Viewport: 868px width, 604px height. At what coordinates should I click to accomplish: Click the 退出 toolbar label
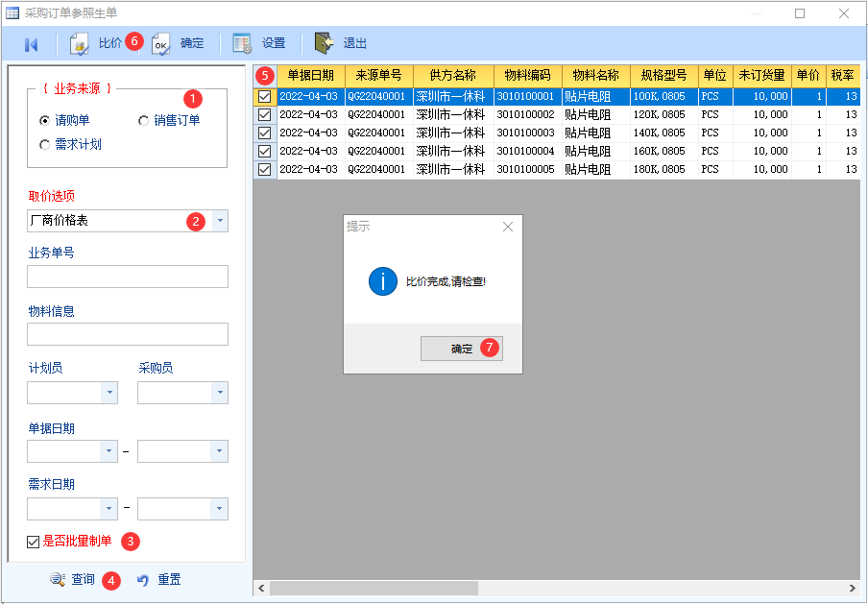click(355, 43)
